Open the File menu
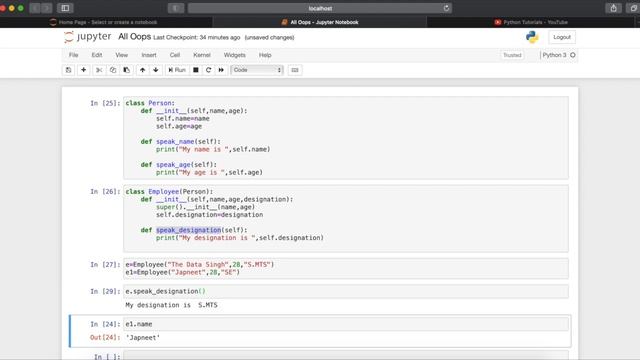This screenshot has width=640, height=360. tap(73, 55)
